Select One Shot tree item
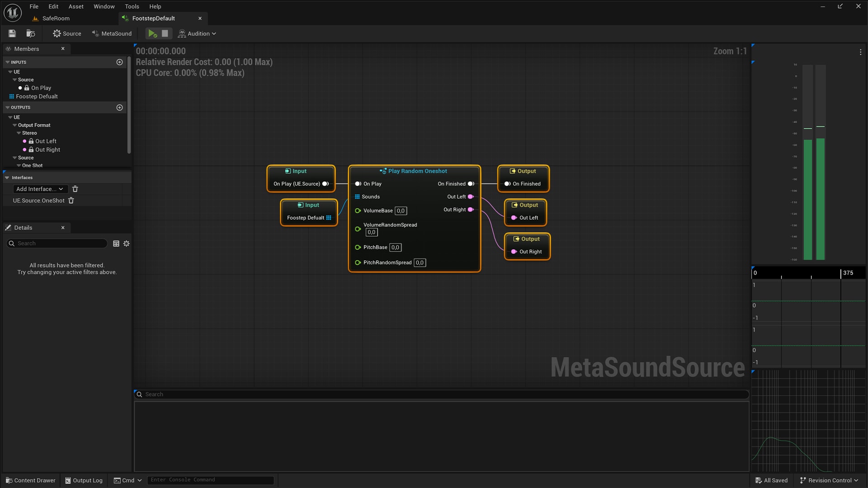Image resolution: width=868 pixels, height=488 pixels. [32, 165]
